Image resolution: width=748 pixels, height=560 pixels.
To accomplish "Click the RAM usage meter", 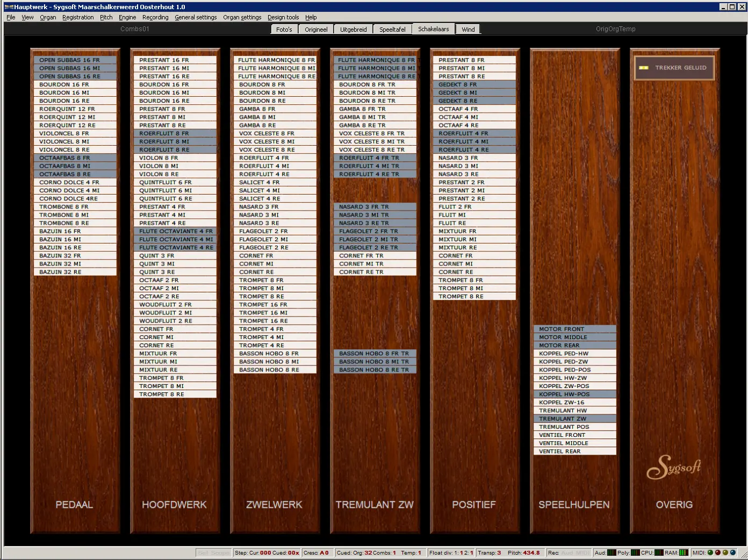I will point(684,552).
